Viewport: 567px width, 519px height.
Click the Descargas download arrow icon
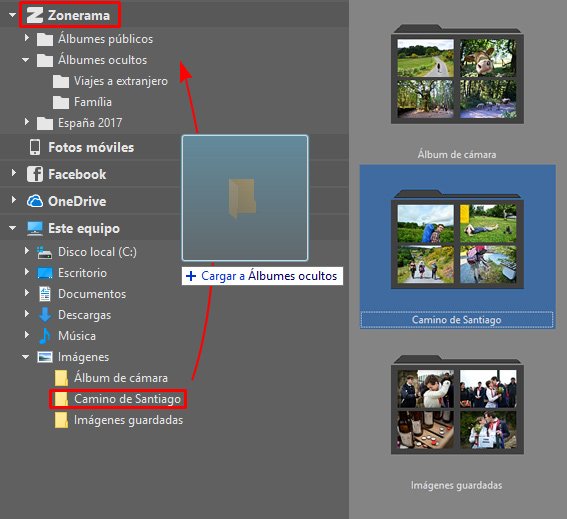(x=45, y=315)
